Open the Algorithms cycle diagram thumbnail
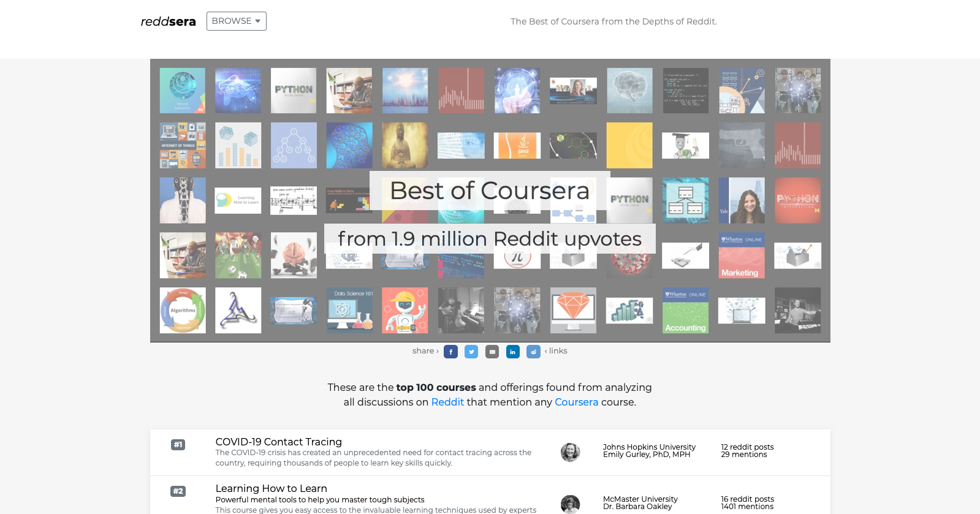980x514 pixels. click(183, 311)
